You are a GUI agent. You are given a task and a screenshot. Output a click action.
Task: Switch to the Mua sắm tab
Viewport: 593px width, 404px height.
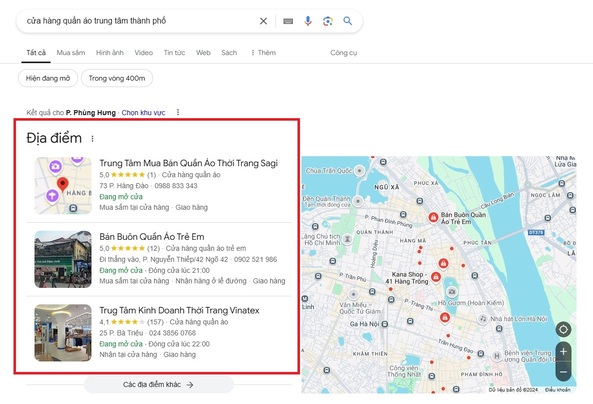(x=71, y=53)
